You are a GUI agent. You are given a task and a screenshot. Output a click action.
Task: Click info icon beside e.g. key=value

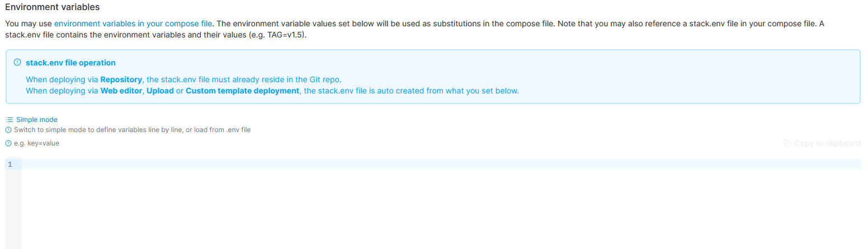pyautogui.click(x=8, y=143)
